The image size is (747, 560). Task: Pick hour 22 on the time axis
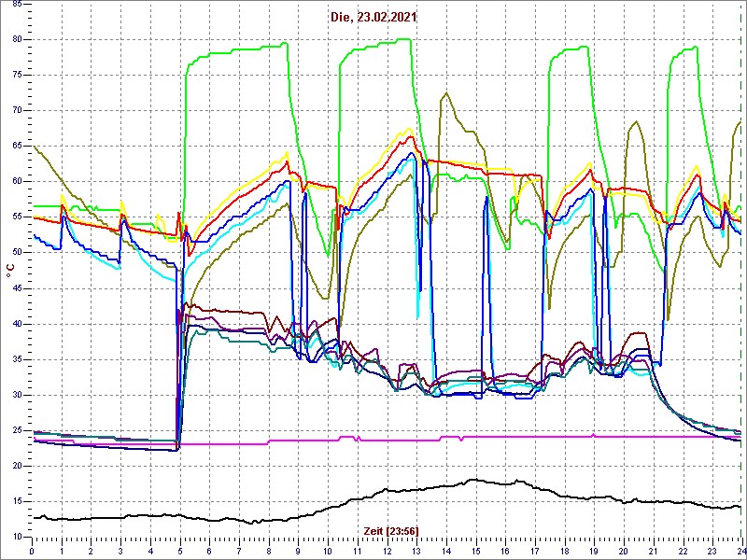pyautogui.click(x=683, y=551)
